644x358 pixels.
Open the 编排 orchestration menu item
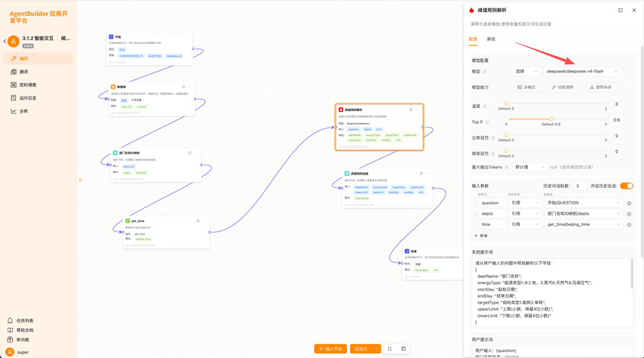tap(38, 58)
